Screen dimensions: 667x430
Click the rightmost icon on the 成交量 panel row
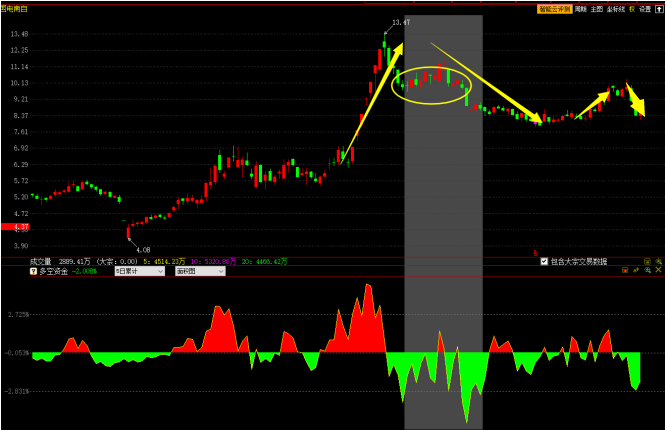(x=657, y=261)
